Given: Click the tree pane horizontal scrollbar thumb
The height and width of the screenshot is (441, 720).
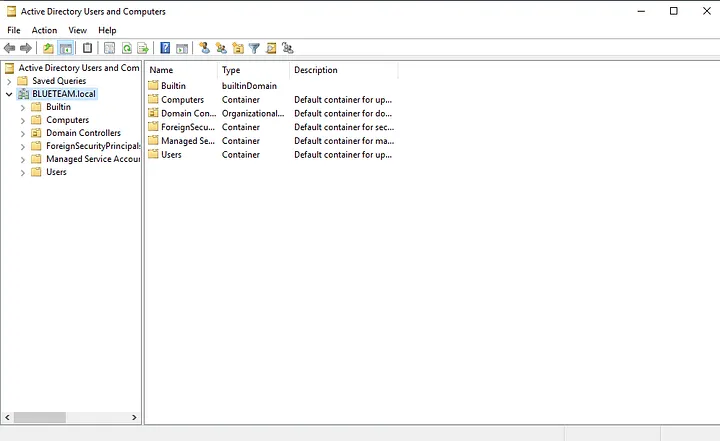Looking at the screenshot, I should (x=39, y=417).
